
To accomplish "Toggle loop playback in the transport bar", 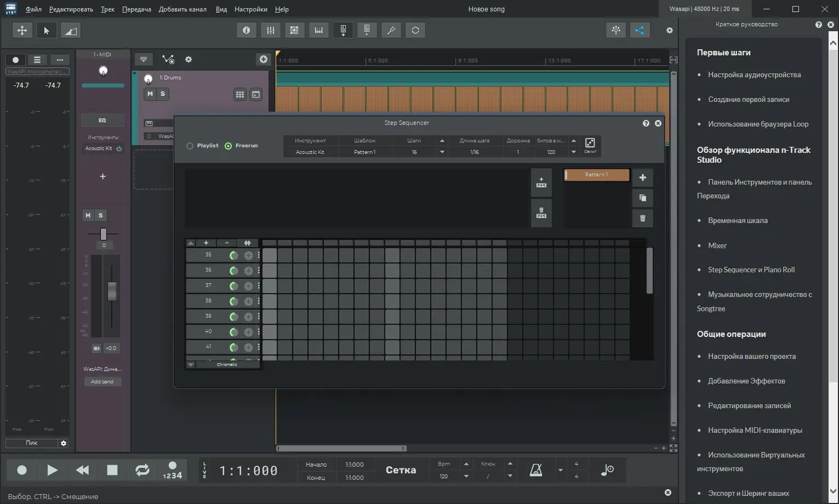I will click(142, 470).
